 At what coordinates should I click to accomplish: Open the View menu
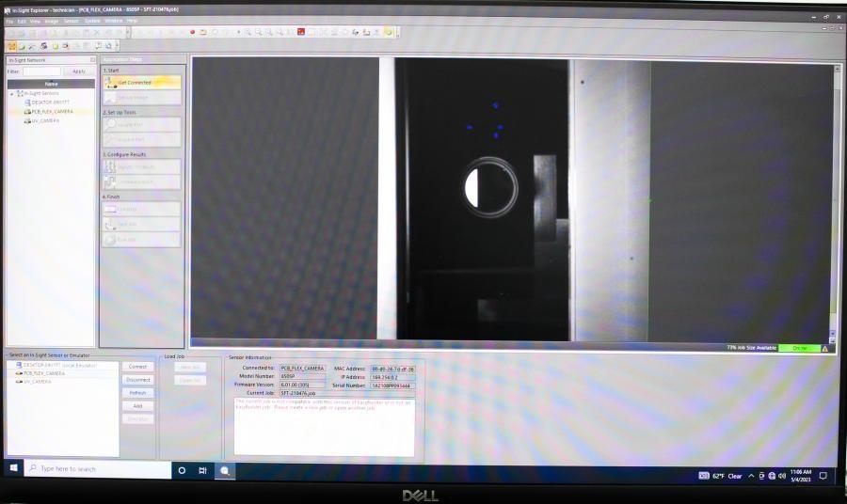(35, 22)
